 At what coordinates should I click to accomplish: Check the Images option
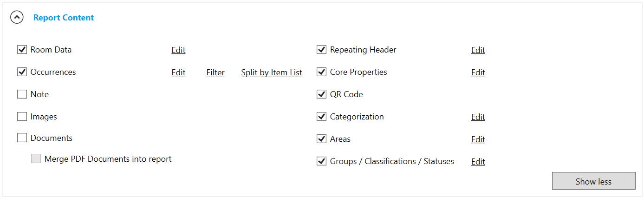pos(22,117)
